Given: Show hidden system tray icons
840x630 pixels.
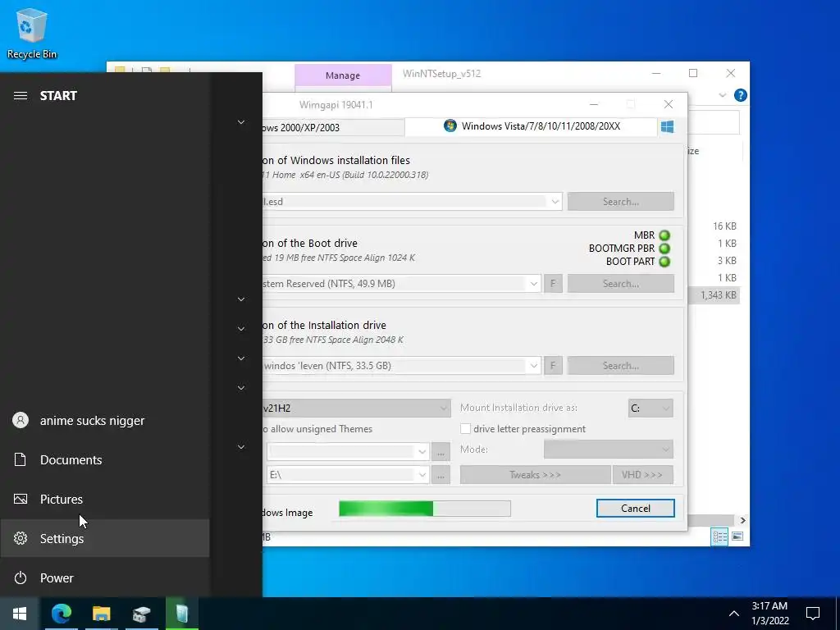Looking at the screenshot, I should (x=734, y=614).
